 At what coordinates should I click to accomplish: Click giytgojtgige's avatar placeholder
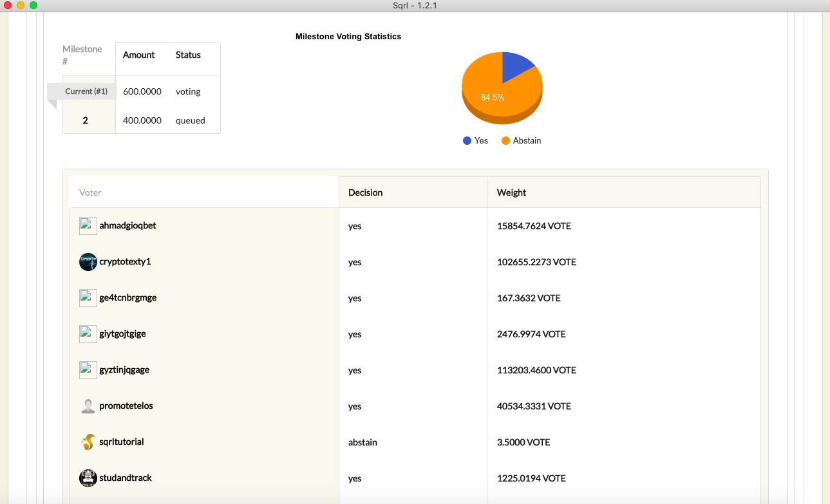[88, 334]
